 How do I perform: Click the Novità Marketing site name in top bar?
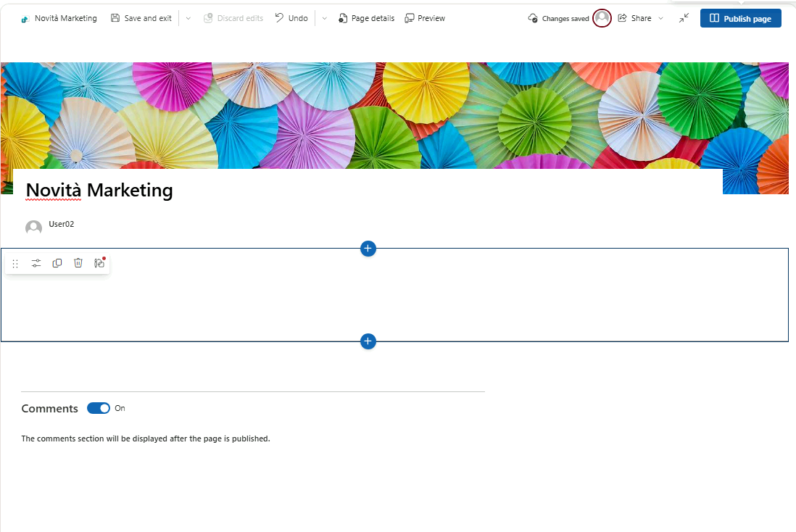point(66,18)
